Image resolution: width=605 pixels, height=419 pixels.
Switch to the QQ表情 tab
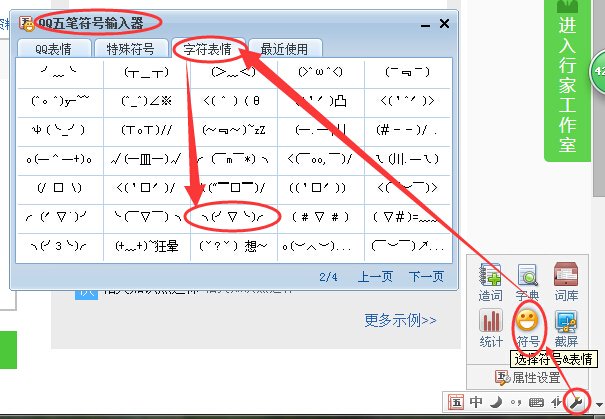tap(53, 49)
